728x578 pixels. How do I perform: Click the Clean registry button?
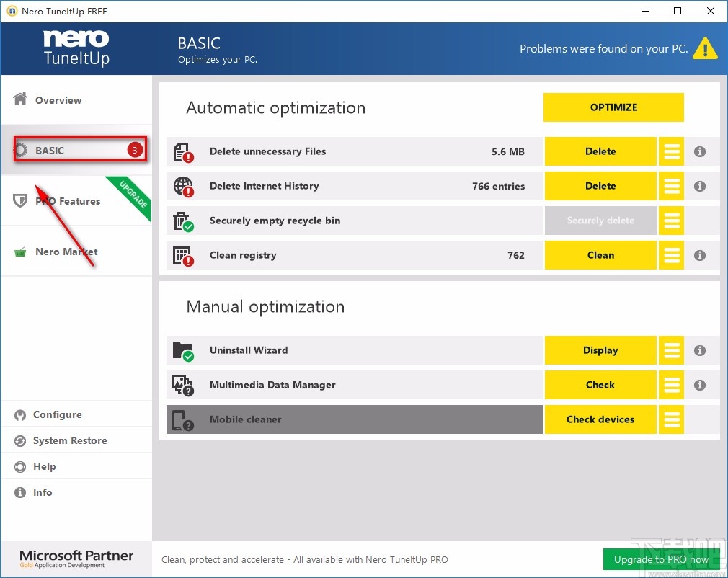coord(600,255)
